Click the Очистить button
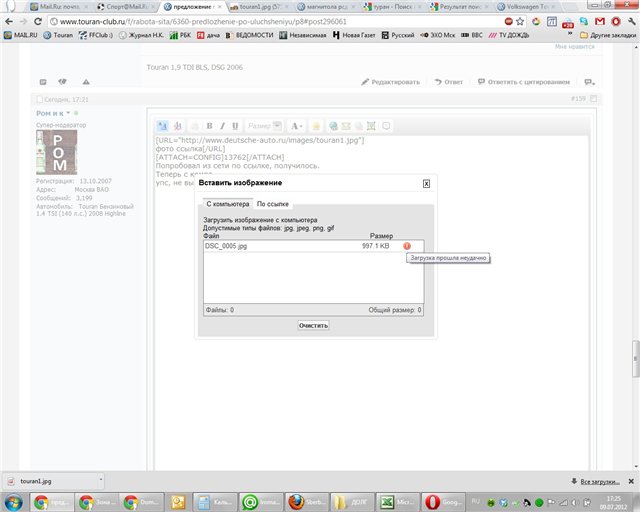The height and width of the screenshot is (512, 640). [x=313, y=325]
